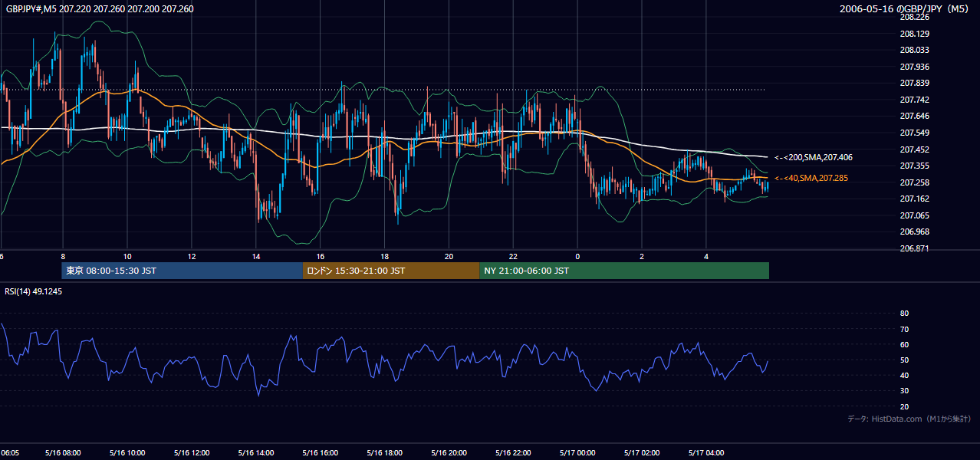
Task: Click price axis value 207.742
Action: [x=914, y=100]
